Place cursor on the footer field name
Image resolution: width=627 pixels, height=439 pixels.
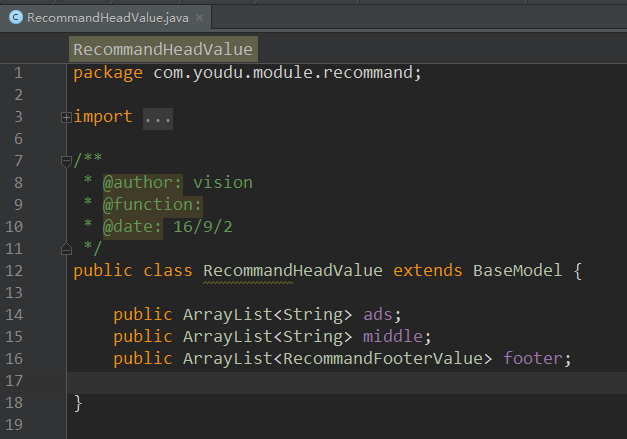click(536, 358)
